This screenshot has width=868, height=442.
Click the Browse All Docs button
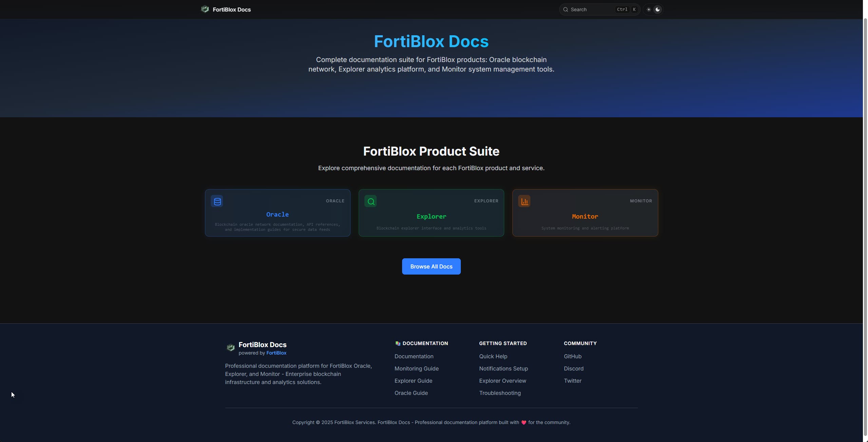431,266
